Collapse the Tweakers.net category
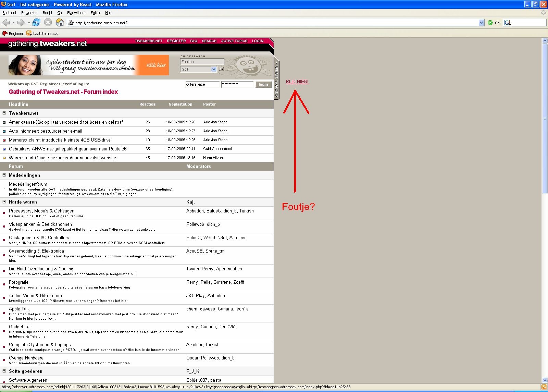This screenshot has width=548, height=392. point(4,113)
